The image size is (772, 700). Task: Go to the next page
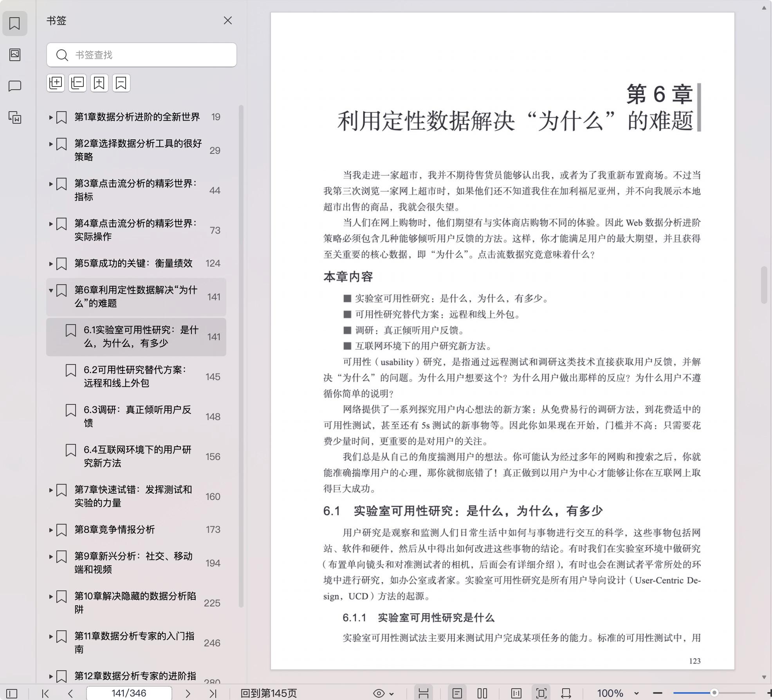(x=188, y=693)
